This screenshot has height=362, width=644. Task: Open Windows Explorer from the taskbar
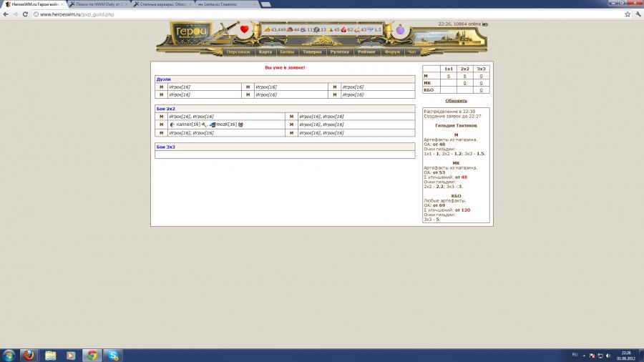pyautogui.click(x=50, y=355)
